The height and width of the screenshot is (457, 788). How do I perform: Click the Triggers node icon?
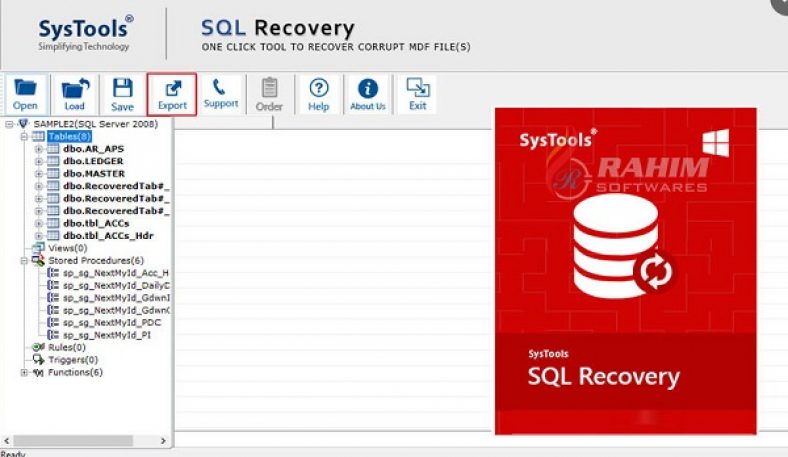click(38, 359)
